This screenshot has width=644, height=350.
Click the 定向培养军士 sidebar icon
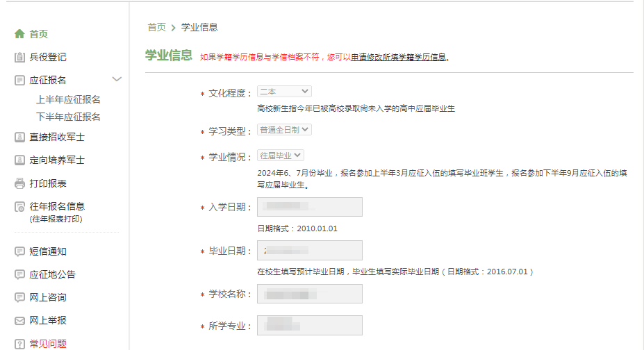point(19,160)
